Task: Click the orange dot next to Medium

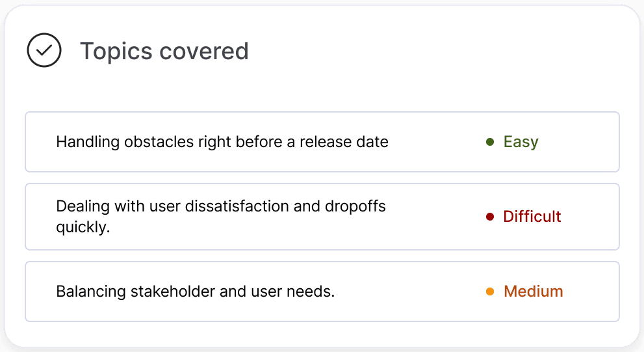Action: click(x=490, y=291)
